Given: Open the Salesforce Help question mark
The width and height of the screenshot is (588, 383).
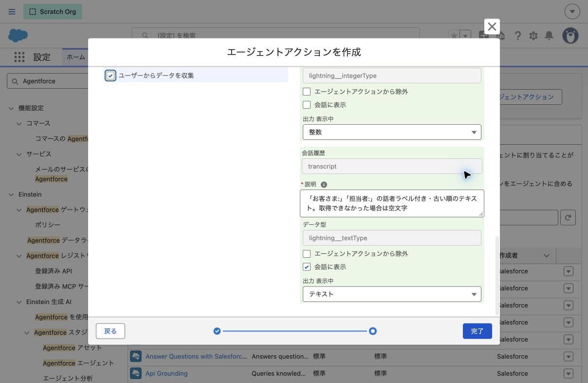Looking at the screenshot, I should coord(518,36).
